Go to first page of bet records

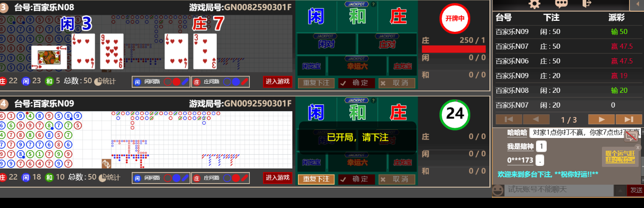(509, 119)
